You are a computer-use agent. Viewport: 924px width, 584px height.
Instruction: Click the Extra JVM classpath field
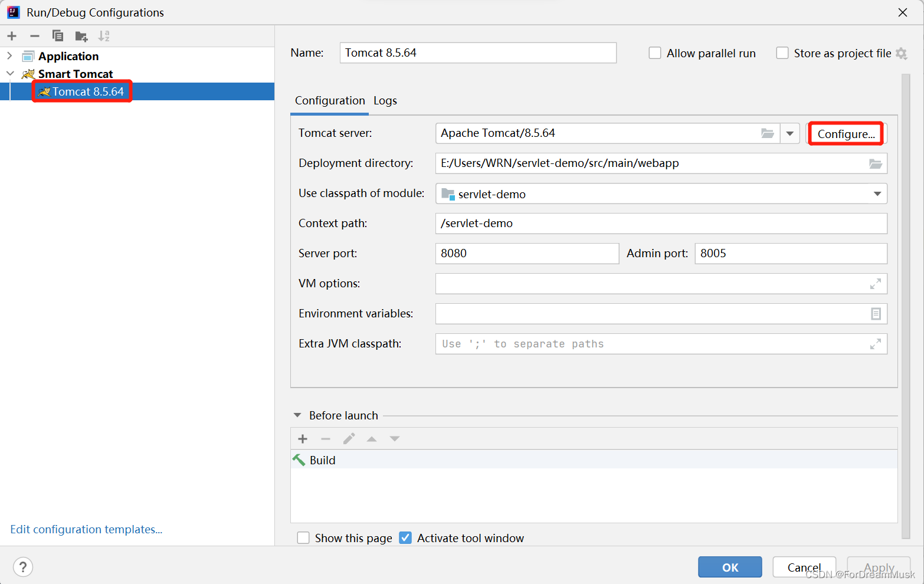tap(661, 344)
